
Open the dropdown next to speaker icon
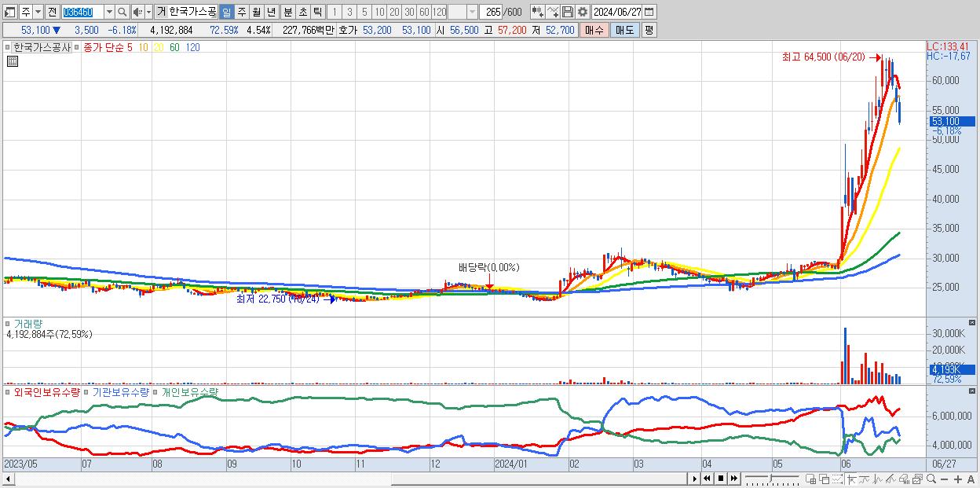(148, 12)
